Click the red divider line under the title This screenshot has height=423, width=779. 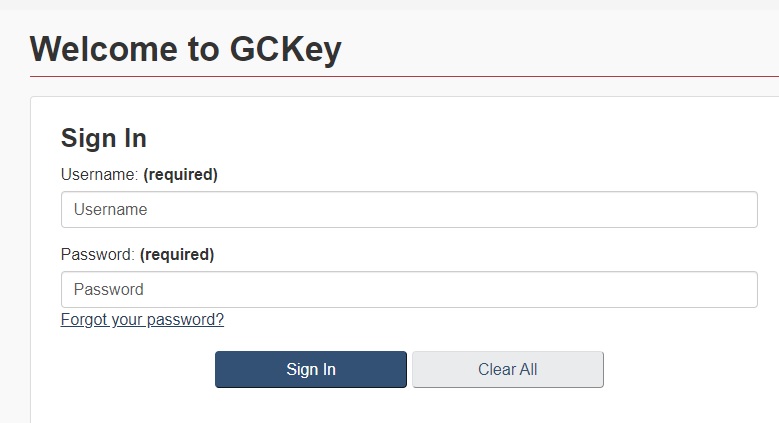[x=404, y=77]
